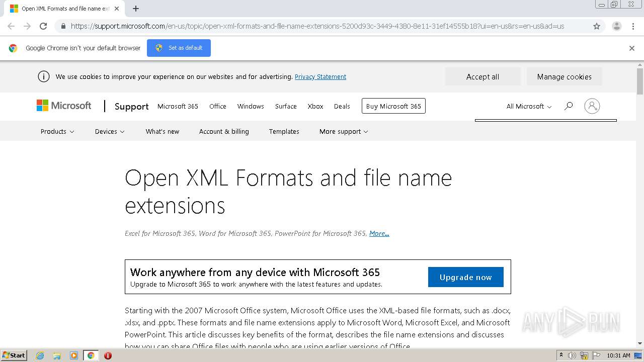The width and height of the screenshot is (644, 362).
Task: Open Account & billing page
Action: point(224,131)
